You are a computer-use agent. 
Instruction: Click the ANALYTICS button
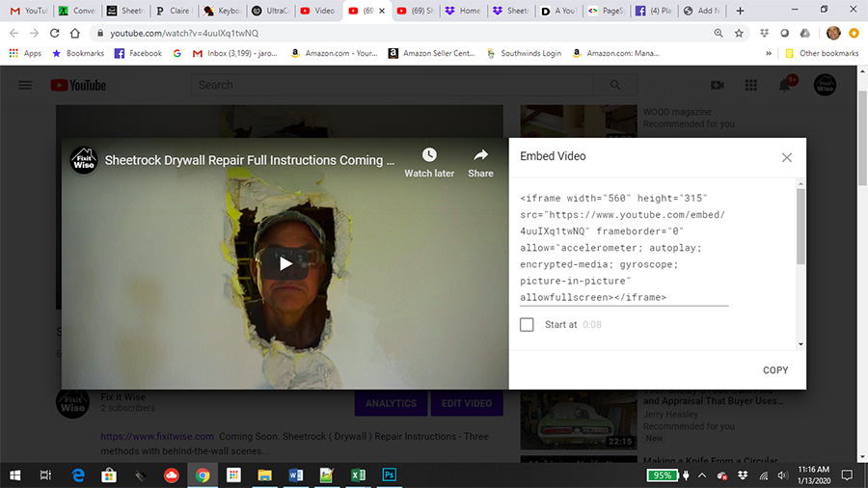391,403
